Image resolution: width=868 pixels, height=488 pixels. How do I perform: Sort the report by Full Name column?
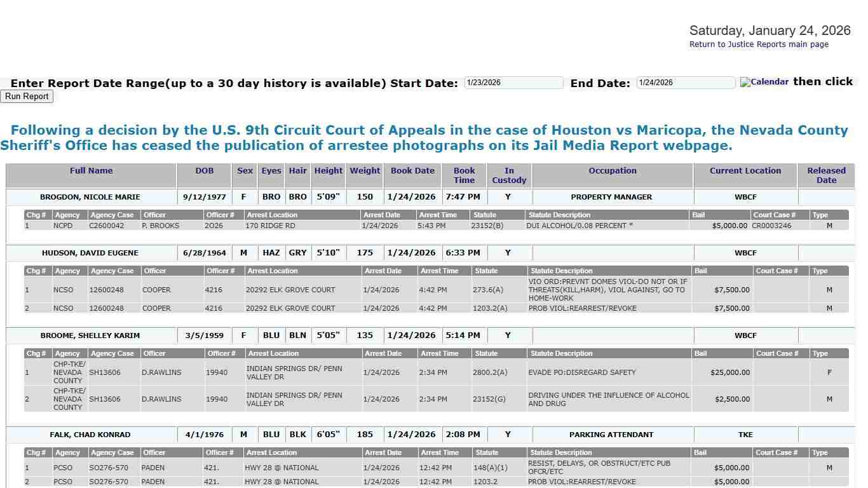tap(90, 170)
